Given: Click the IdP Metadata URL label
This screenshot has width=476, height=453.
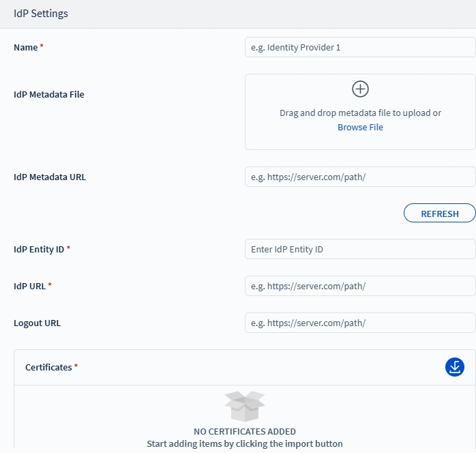Looking at the screenshot, I should point(50,177).
